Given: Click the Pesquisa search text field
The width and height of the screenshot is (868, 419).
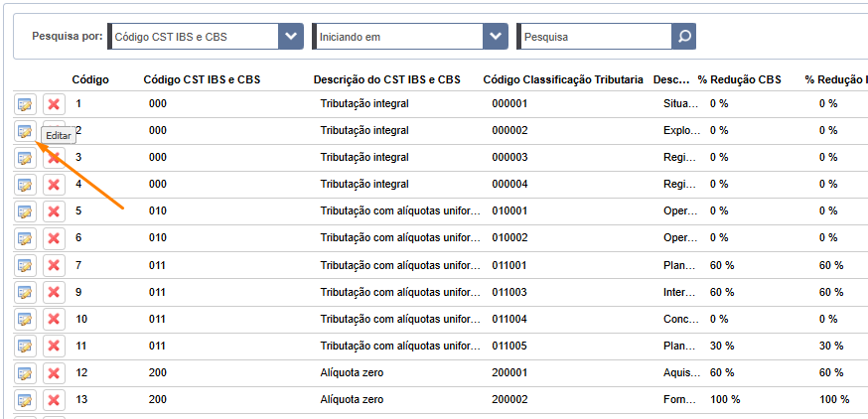Looking at the screenshot, I should (x=594, y=37).
